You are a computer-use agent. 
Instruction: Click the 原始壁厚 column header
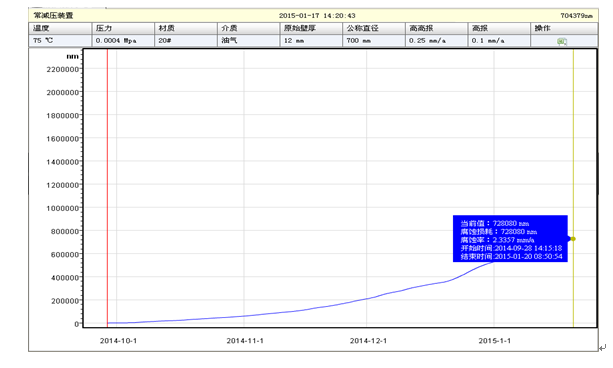[x=311, y=28]
